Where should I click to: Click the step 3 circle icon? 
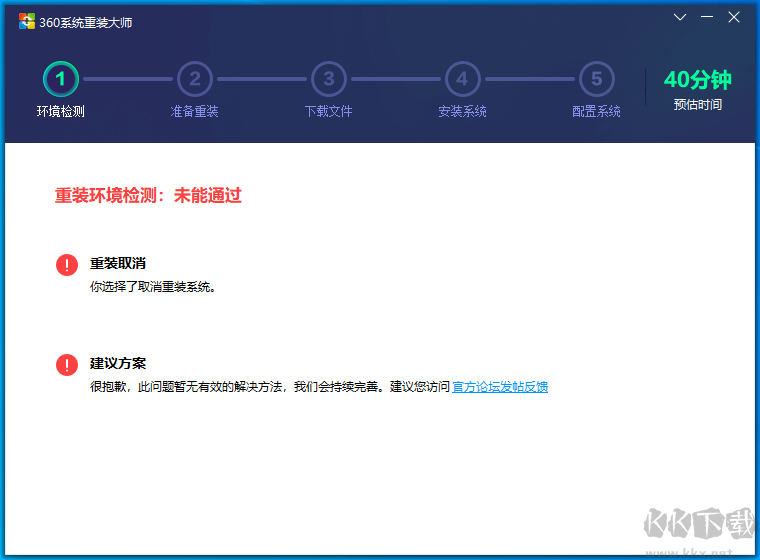point(328,78)
